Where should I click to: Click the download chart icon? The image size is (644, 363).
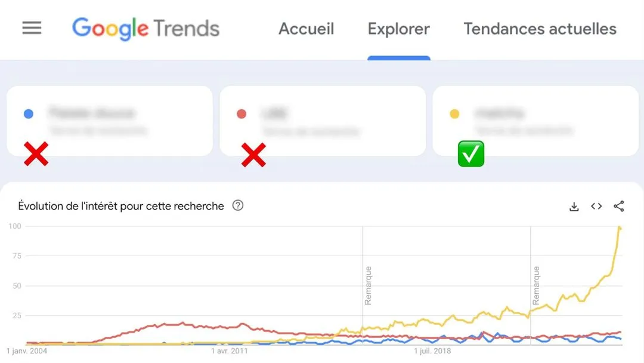point(574,206)
